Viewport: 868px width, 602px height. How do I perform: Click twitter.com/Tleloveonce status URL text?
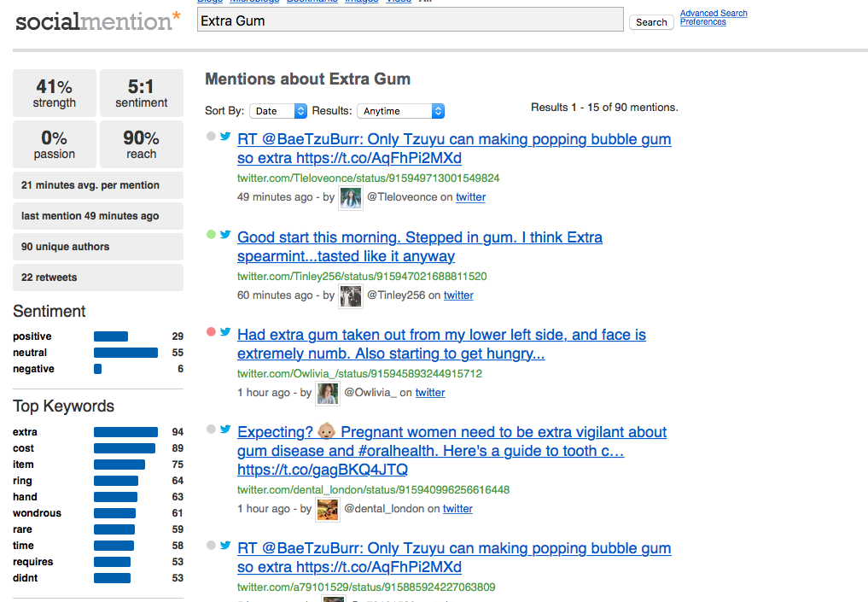pos(368,178)
